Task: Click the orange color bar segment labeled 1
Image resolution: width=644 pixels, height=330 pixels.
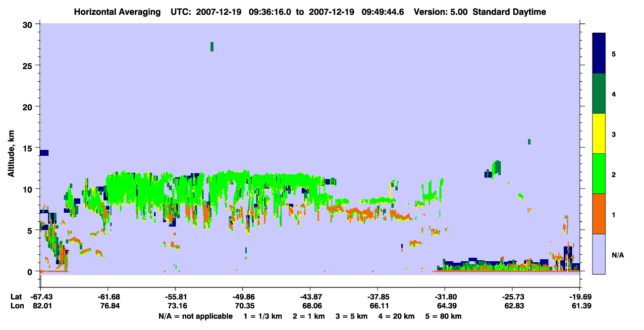Action: pyautogui.click(x=599, y=214)
